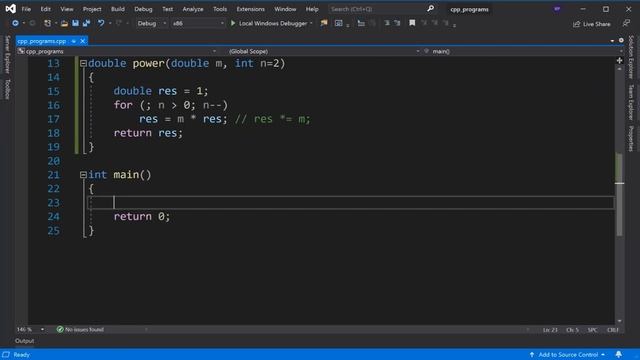
Task: Open the View menu
Action: pos(67,9)
